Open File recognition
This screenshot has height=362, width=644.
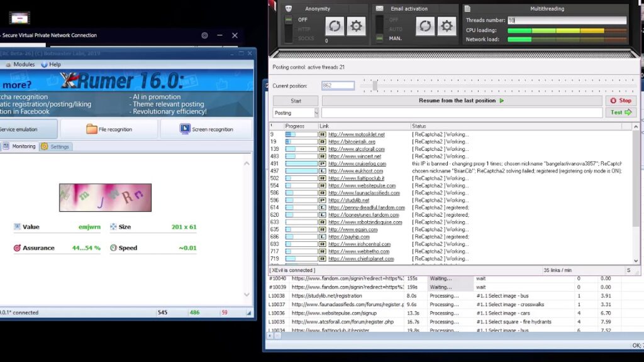coord(109,129)
